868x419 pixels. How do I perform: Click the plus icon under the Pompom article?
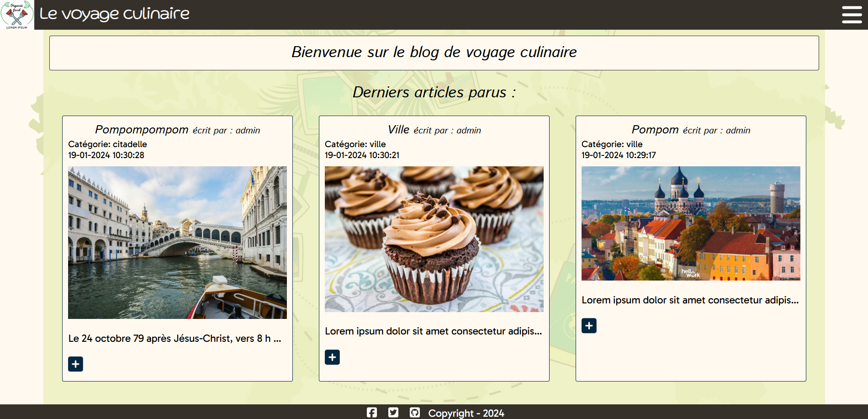pos(589,326)
